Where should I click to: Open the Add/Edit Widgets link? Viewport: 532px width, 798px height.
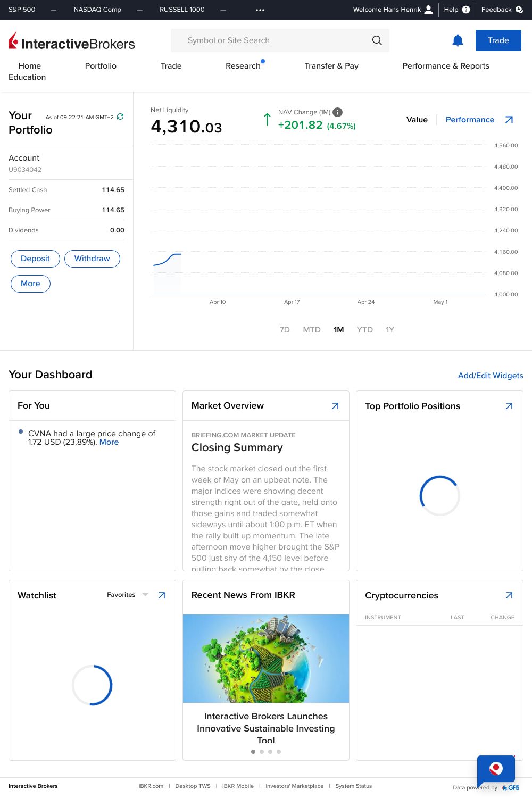(x=491, y=376)
